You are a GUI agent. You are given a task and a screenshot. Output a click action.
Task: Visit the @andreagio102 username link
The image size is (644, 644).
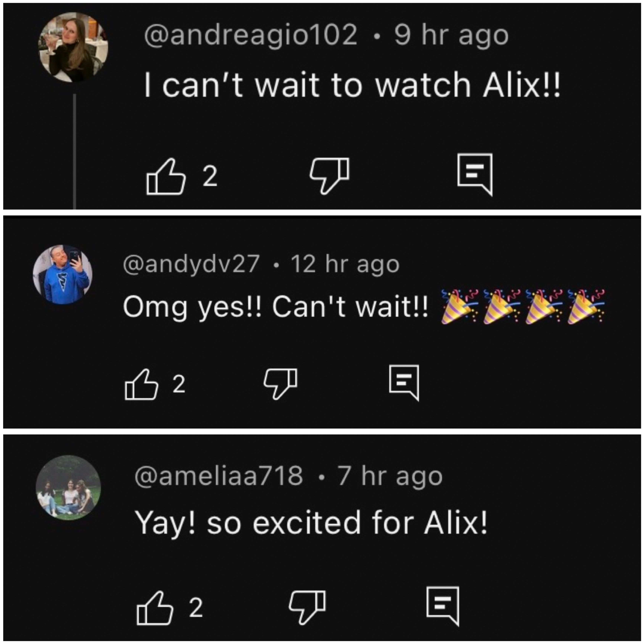[251, 35]
